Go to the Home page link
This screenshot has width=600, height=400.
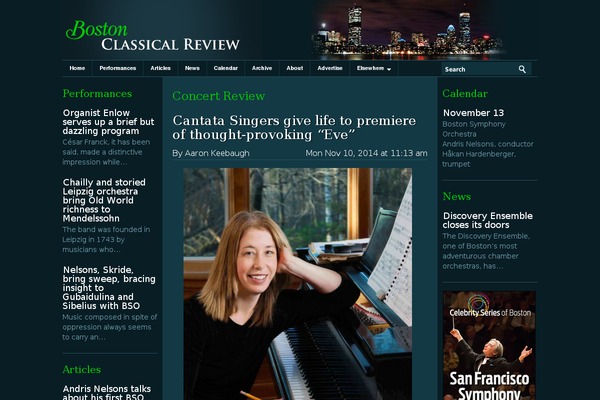[77, 69]
